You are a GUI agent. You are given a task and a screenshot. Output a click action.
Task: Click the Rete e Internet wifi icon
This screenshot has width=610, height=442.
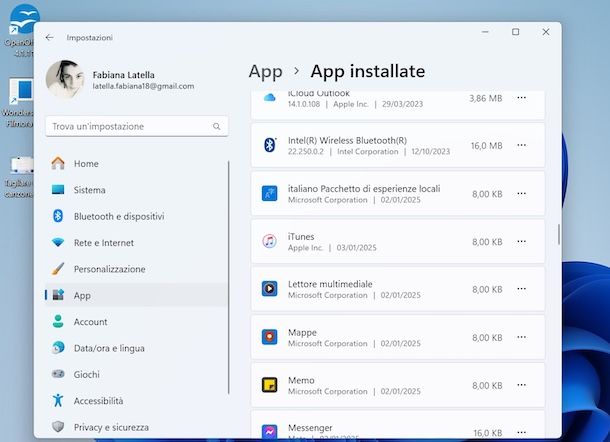[58, 242]
